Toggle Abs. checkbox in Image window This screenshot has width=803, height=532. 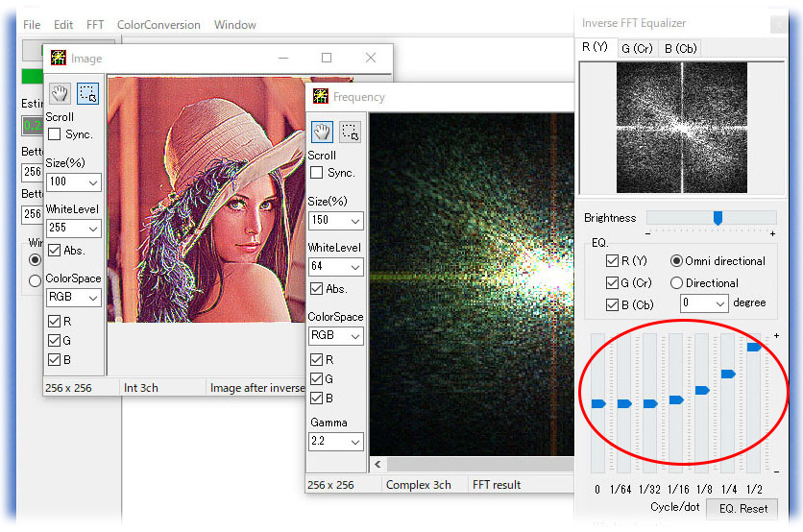55,250
